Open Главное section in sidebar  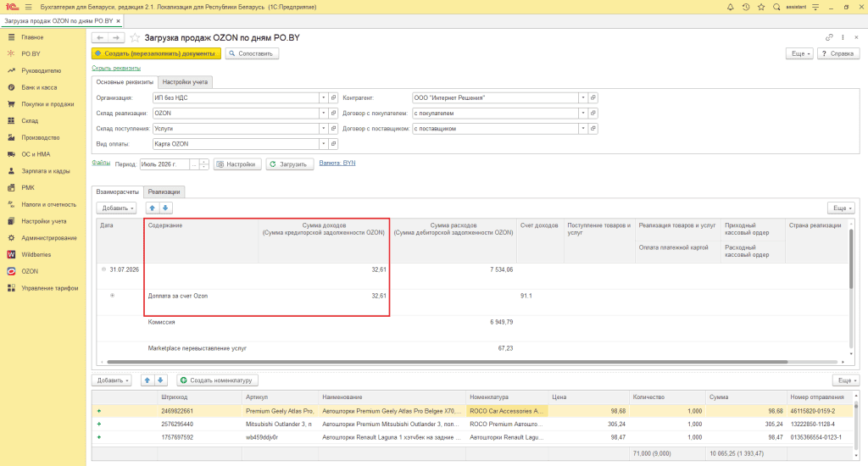(32, 37)
